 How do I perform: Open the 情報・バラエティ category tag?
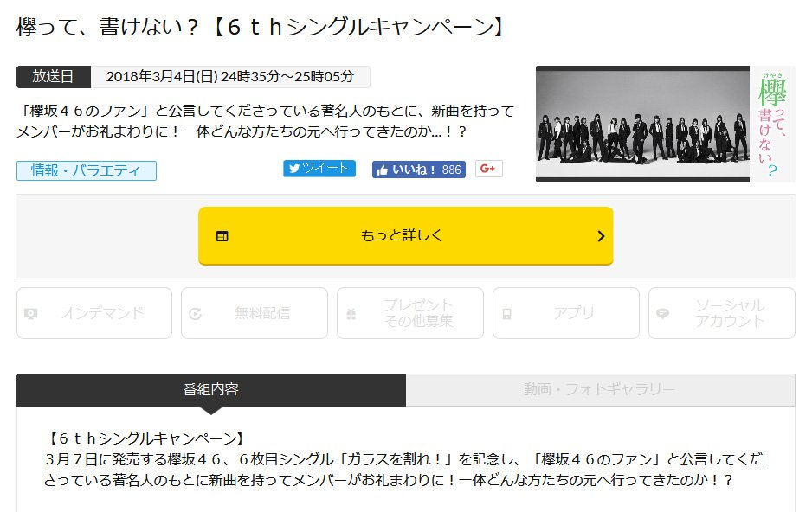(x=87, y=170)
